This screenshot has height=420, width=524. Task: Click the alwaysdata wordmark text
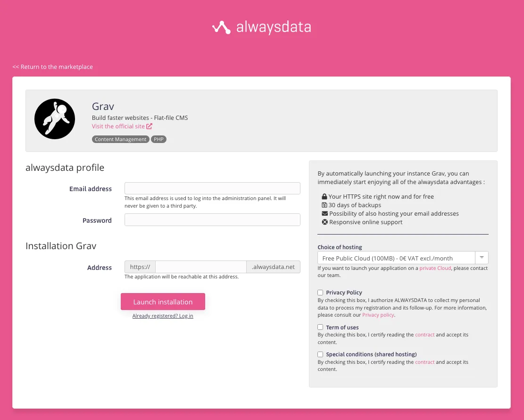274,27
